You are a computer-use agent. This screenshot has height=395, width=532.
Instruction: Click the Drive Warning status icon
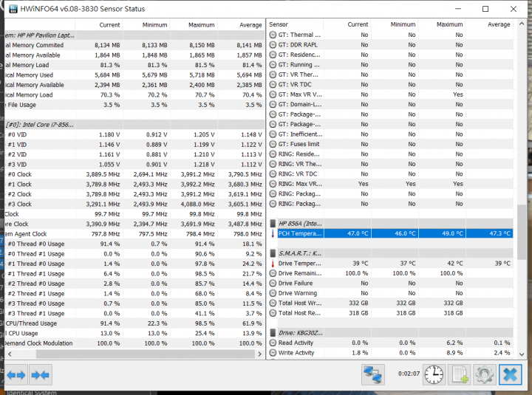[273, 293]
